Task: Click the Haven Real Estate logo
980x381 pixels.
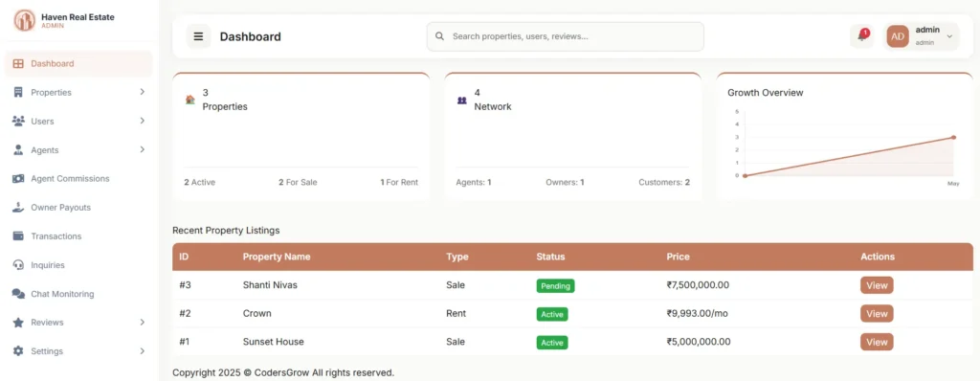Action: (x=24, y=21)
